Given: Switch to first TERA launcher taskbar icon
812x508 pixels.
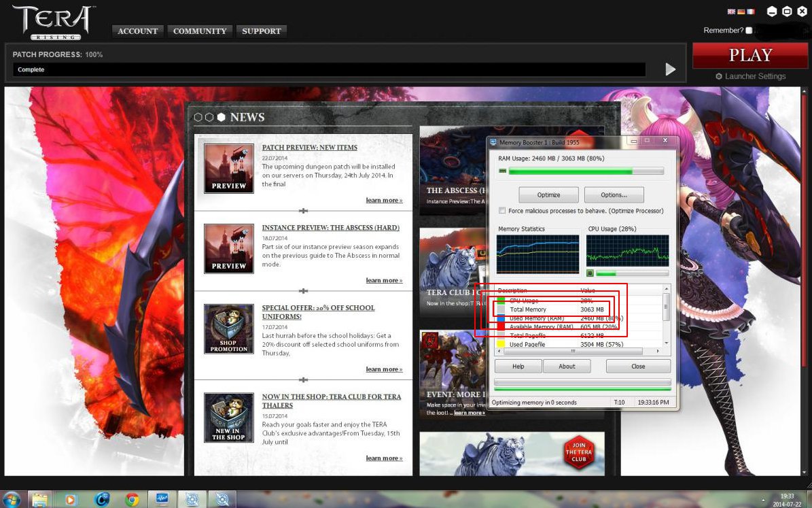Looking at the screenshot, I should click(x=192, y=500).
